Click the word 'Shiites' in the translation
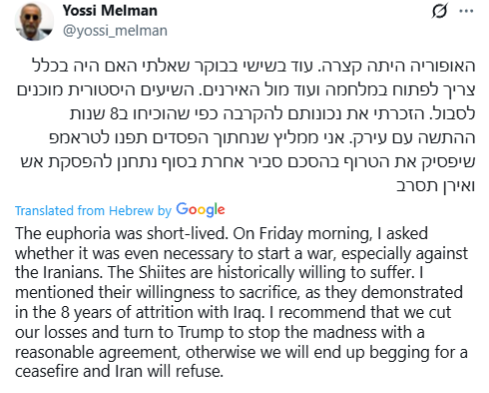This screenshot has width=489, height=393. pyautogui.click(x=162, y=272)
